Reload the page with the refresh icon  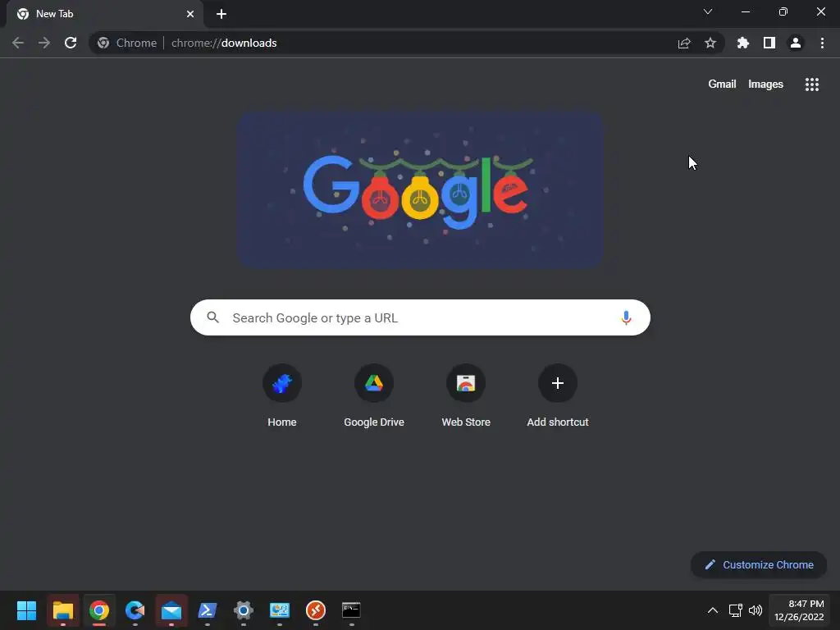pos(71,43)
